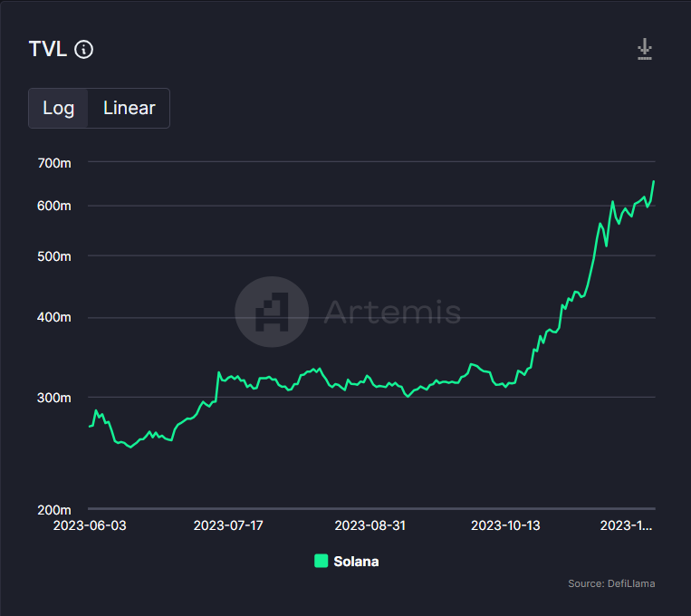Switch the chart scale to Log
The width and height of the screenshot is (691, 616).
pos(59,108)
